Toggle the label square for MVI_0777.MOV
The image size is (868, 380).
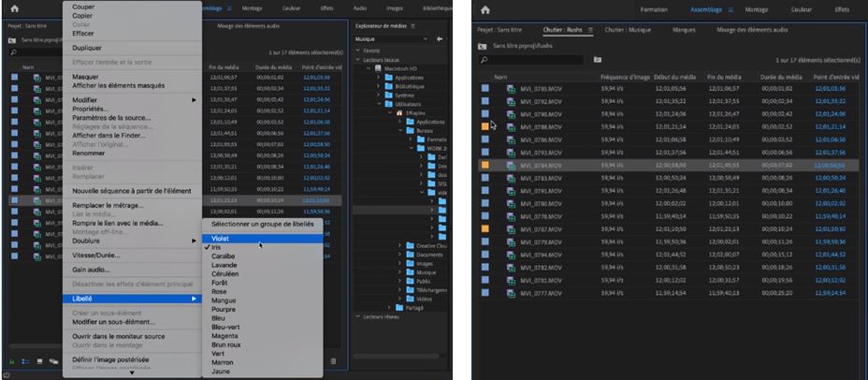[x=485, y=293]
